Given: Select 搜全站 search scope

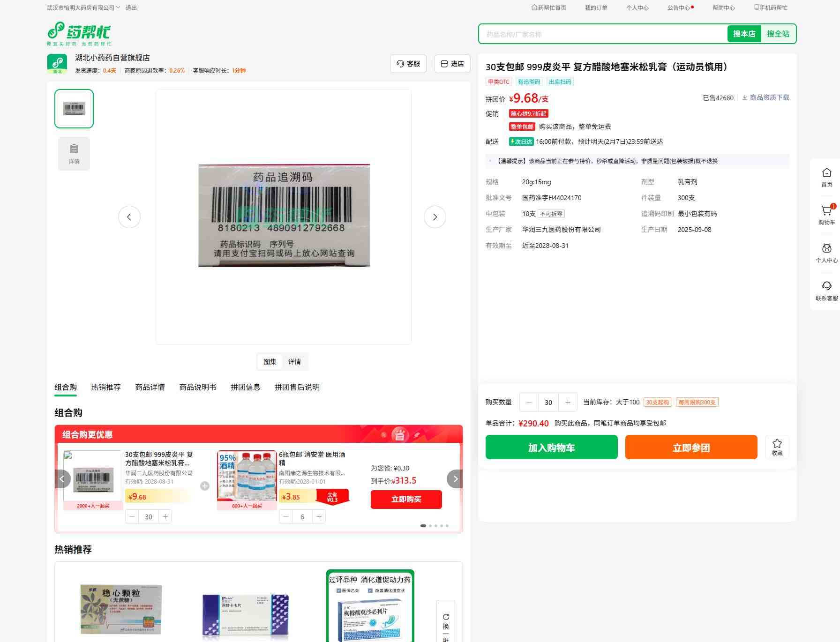Looking at the screenshot, I should pos(778,34).
